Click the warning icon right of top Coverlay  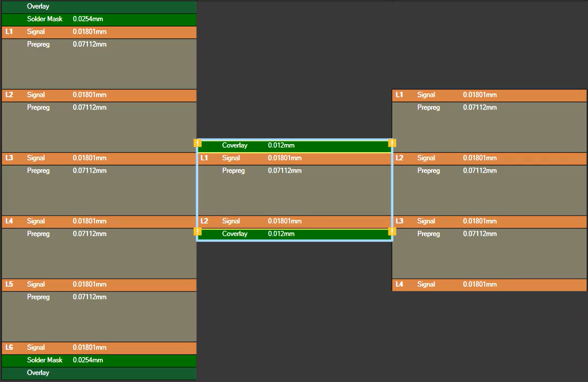click(392, 143)
